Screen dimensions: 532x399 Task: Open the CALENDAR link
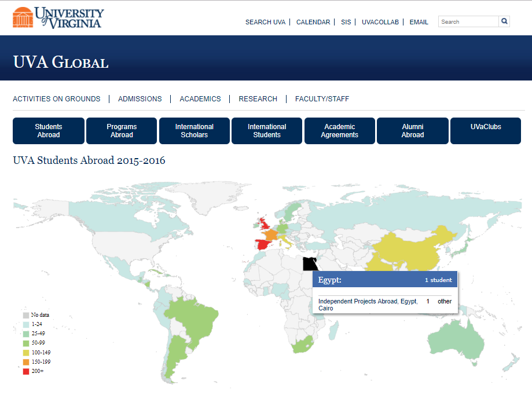pos(313,22)
